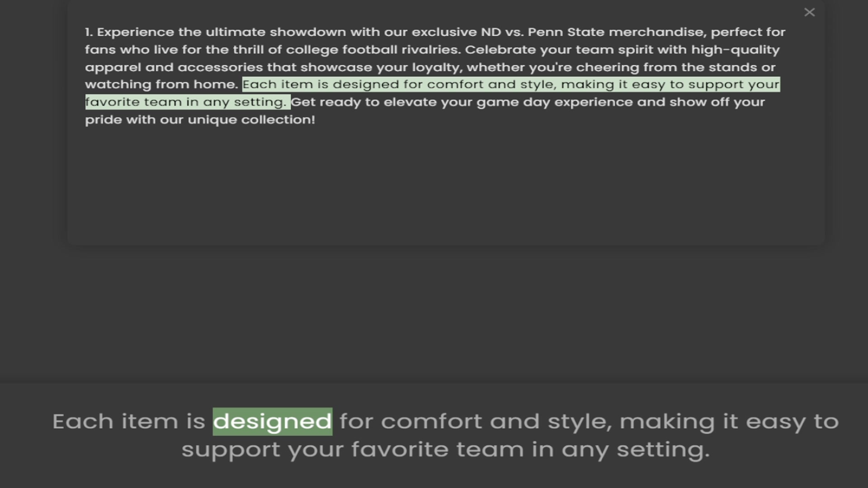868x488 pixels.
Task: Click the word "high-quality" in the paragraph
Action: 735,50
